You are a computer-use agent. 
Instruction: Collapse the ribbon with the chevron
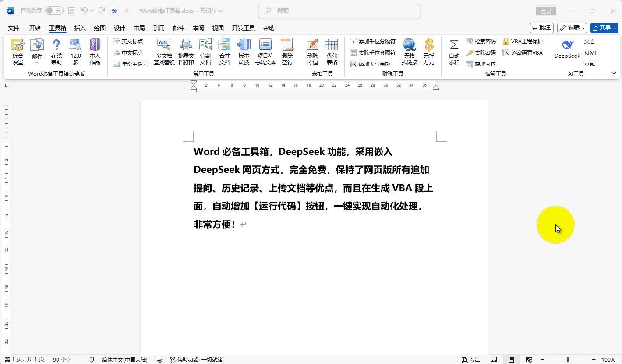pos(614,73)
